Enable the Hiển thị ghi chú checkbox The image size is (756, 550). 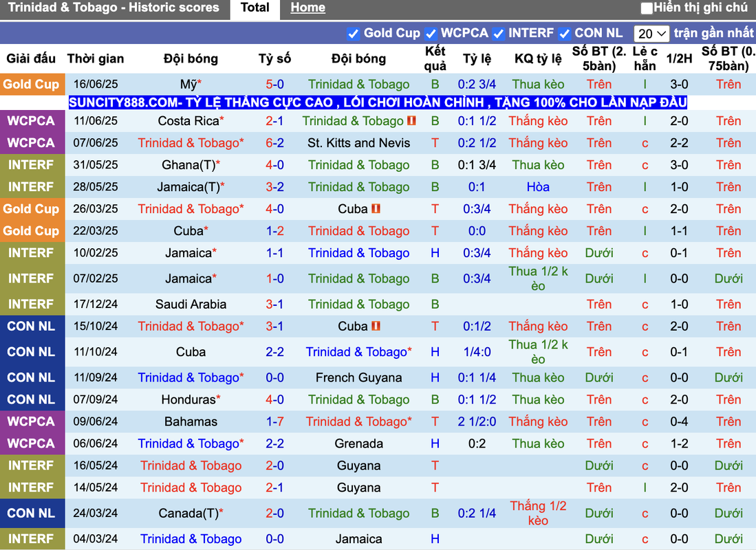(x=647, y=8)
